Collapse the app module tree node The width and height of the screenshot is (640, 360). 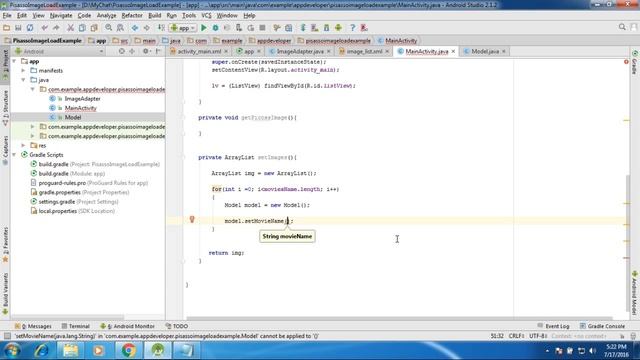pos(14,61)
